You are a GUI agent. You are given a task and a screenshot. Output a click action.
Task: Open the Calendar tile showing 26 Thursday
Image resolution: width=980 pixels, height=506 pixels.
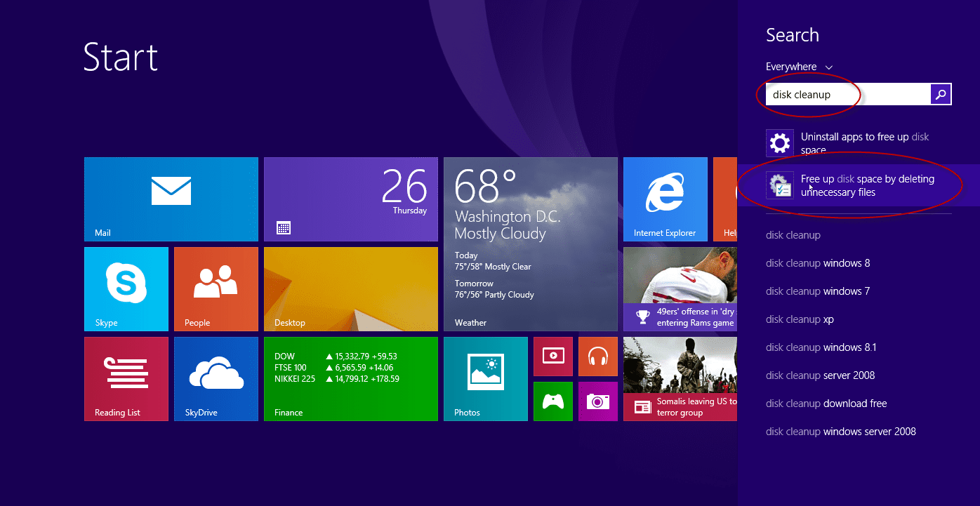tap(351, 199)
